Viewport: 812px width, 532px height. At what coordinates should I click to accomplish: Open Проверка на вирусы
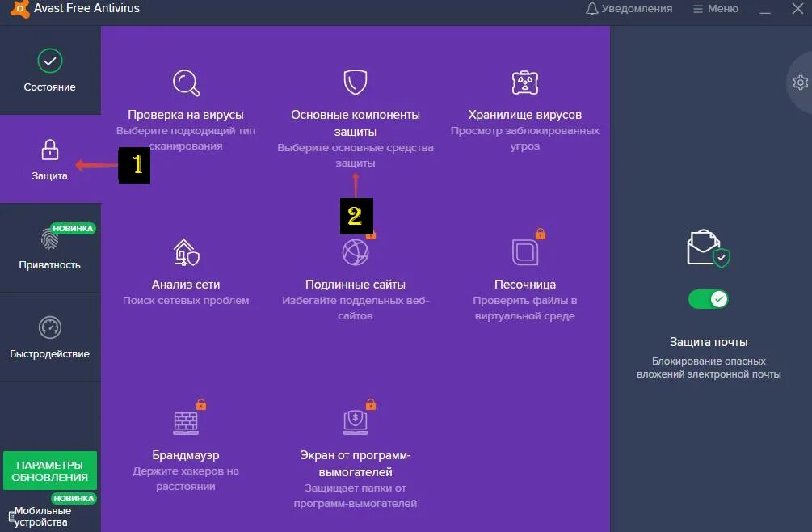[x=186, y=115]
